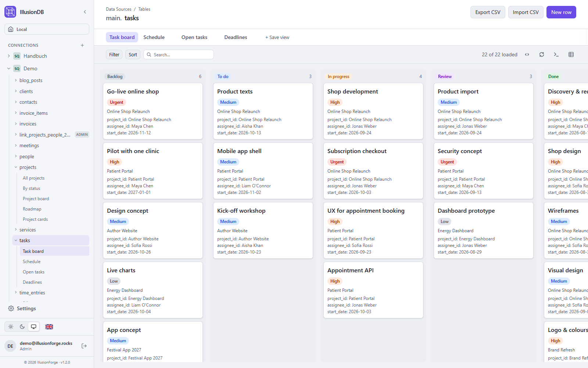Open the Mobile app shell card
The width and height of the screenshot is (588, 368).
(x=263, y=171)
